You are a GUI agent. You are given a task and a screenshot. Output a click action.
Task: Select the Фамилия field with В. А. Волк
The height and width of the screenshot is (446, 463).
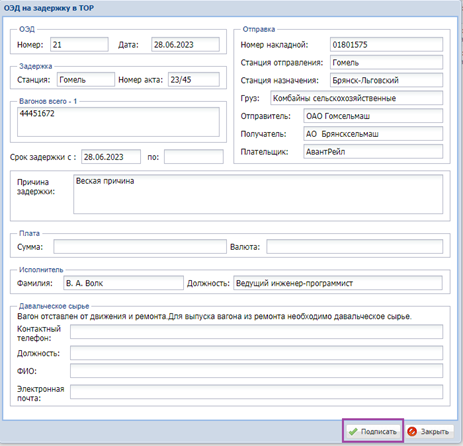[123, 283]
